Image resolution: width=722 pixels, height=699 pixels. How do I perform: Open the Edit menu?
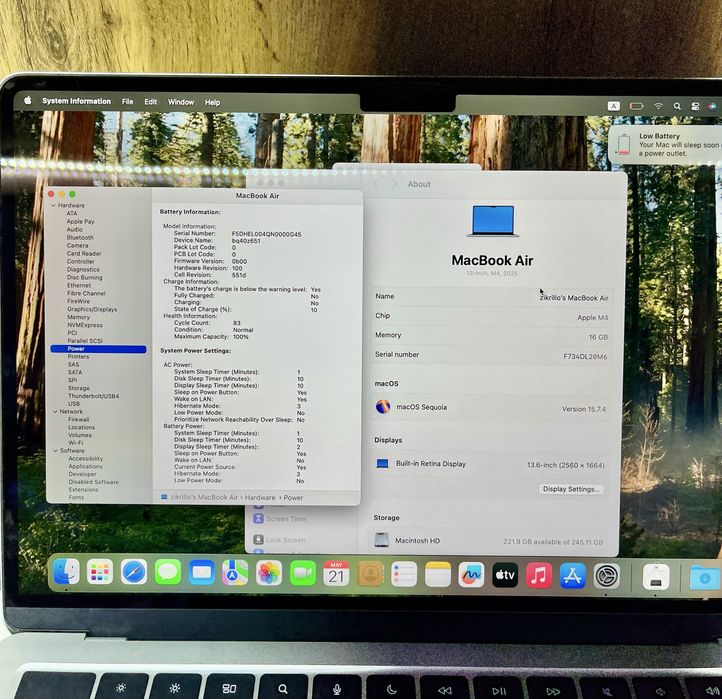[151, 102]
